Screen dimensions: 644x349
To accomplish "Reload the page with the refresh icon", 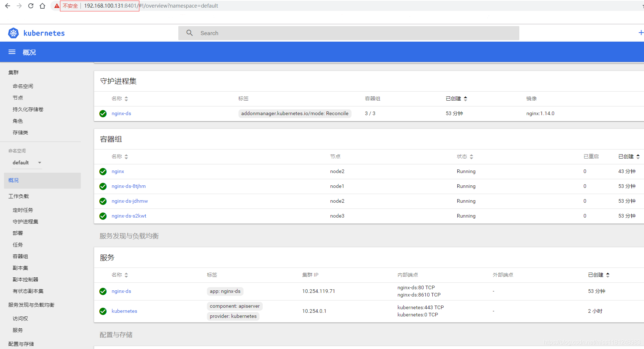I will point(31,6).
